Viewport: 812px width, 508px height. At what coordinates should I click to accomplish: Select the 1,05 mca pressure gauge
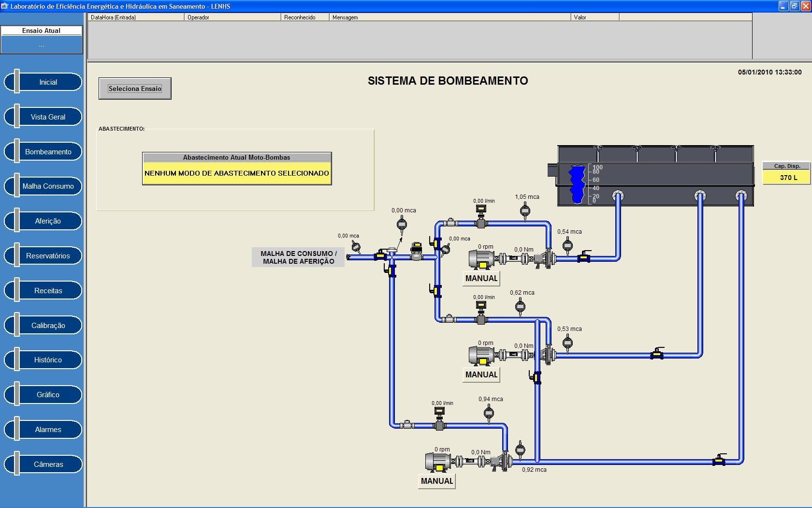click(525, 211)
